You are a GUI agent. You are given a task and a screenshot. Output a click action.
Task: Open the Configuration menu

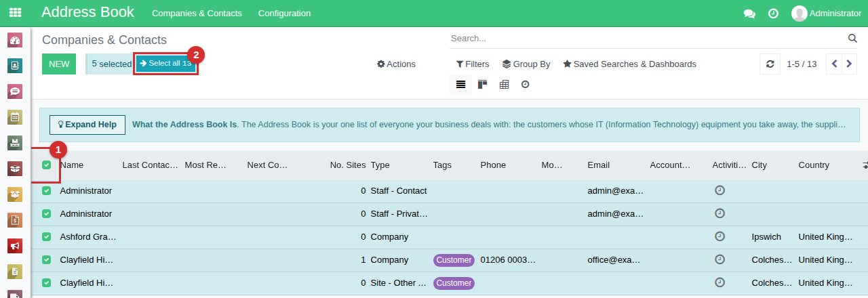285,14
